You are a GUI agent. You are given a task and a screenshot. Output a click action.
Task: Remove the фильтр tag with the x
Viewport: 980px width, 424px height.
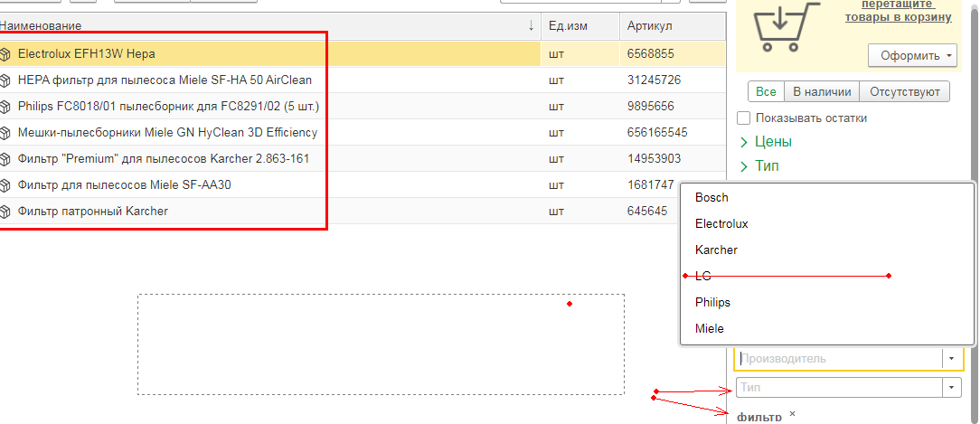[x=792, y=413]
